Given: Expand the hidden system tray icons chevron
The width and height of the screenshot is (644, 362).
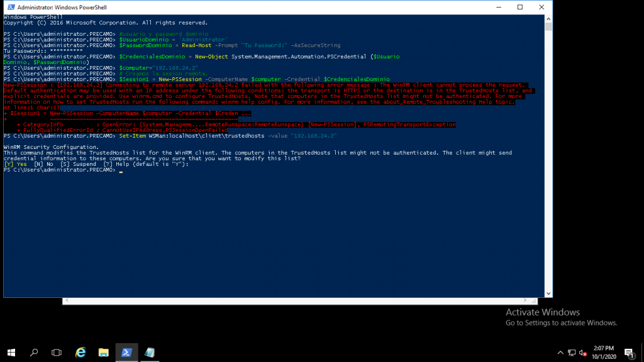Looking at the screenshot, I should (560, 353).
